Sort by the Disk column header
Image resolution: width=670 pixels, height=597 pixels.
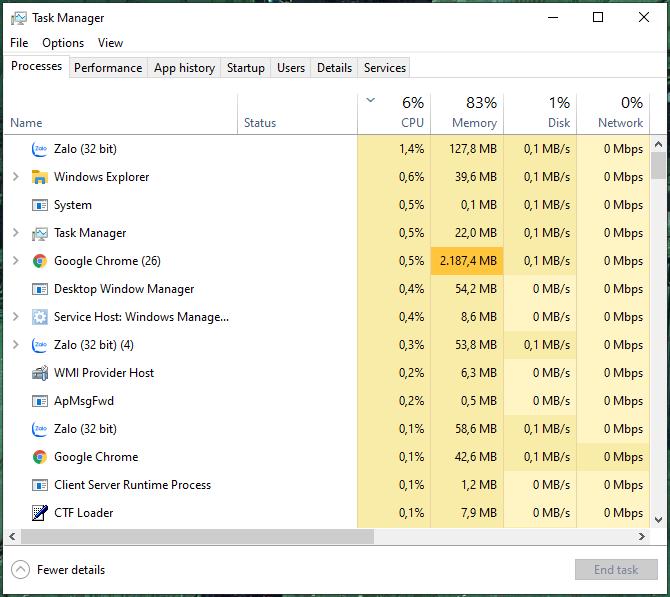pyautogui.click(x=540, y=114)
